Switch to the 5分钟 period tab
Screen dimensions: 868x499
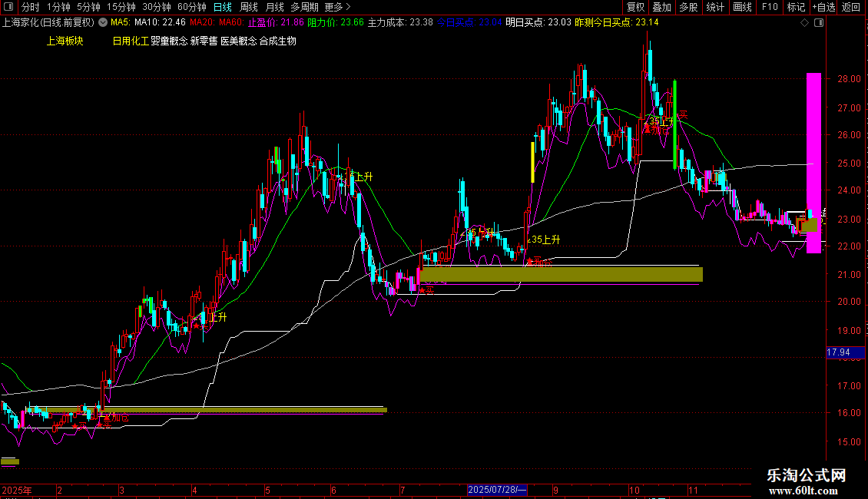[x=88, y=7]
